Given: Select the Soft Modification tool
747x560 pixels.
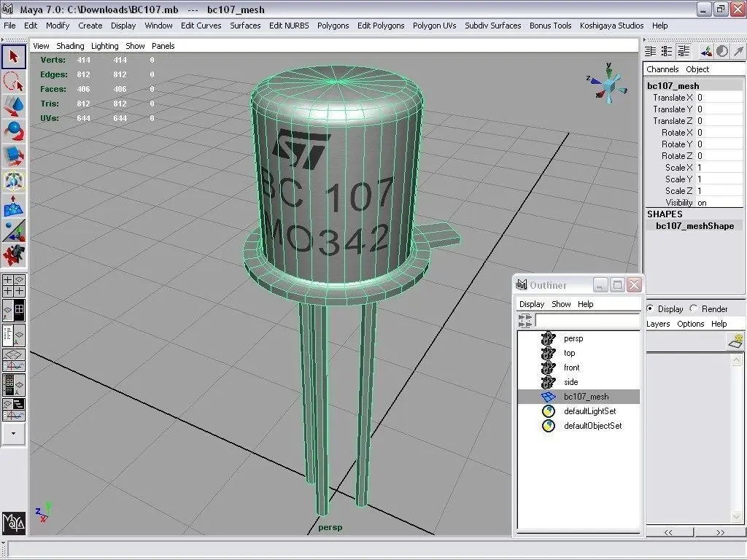Looking at the screenshot, I should (13, 206).
